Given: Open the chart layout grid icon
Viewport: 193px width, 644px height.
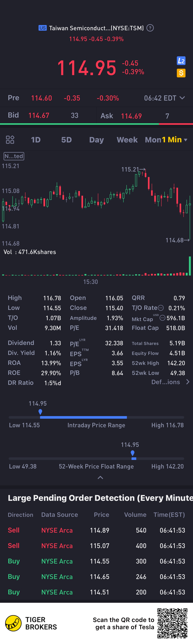Looking at the screenshot, I should click(10, 140).
